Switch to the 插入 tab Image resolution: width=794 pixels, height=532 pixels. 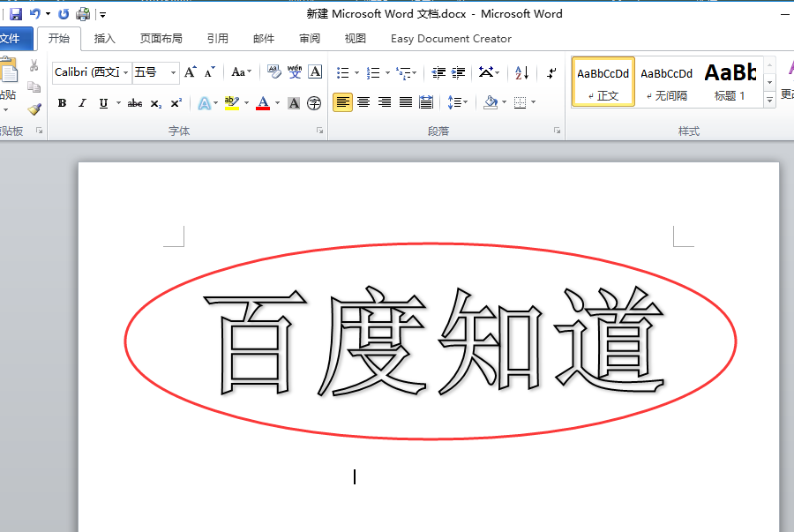[105, 39]
